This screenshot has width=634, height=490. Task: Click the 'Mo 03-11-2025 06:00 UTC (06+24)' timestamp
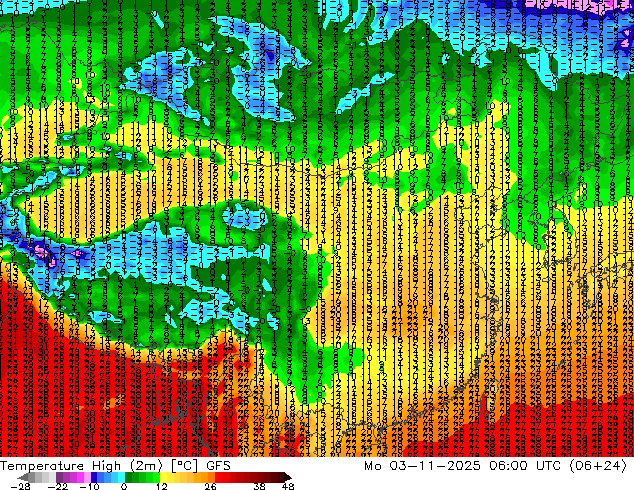pyautogui.click(x=495, y=466)
